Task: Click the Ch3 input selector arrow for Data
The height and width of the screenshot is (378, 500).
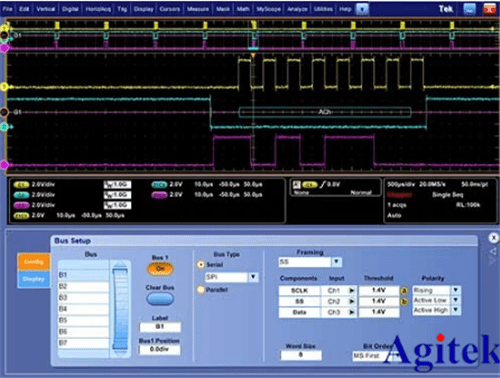Action: (x=351, y=312)
